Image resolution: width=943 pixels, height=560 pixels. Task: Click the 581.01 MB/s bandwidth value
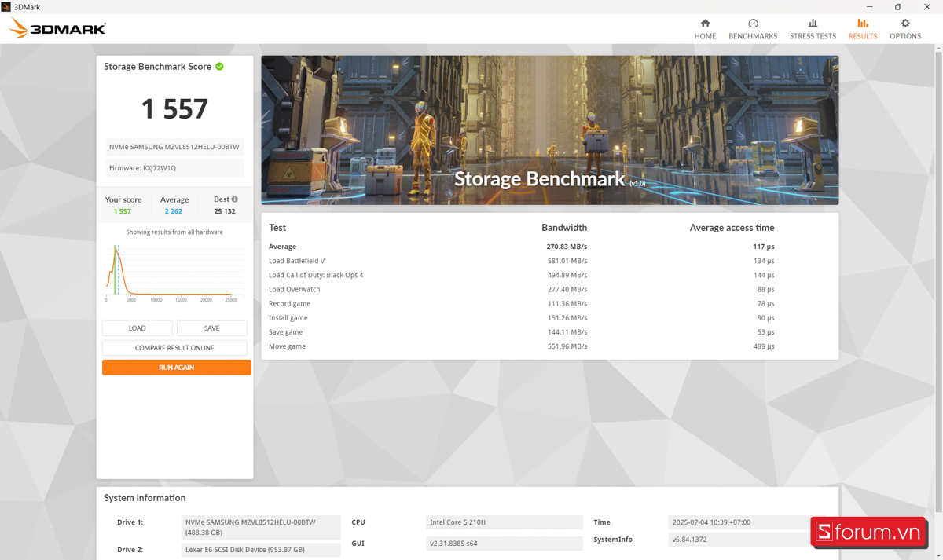point(567,261)
